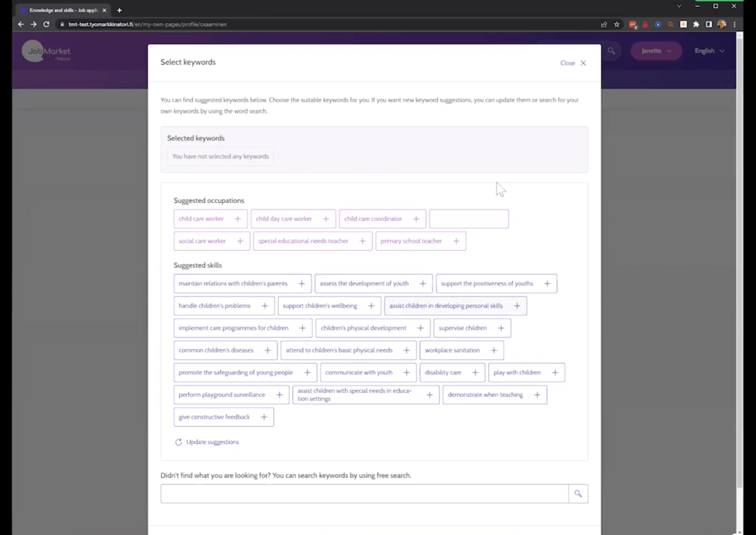756x535 pixels.
Task: Click the share page icon in address bar
Action: click(604, 24)
